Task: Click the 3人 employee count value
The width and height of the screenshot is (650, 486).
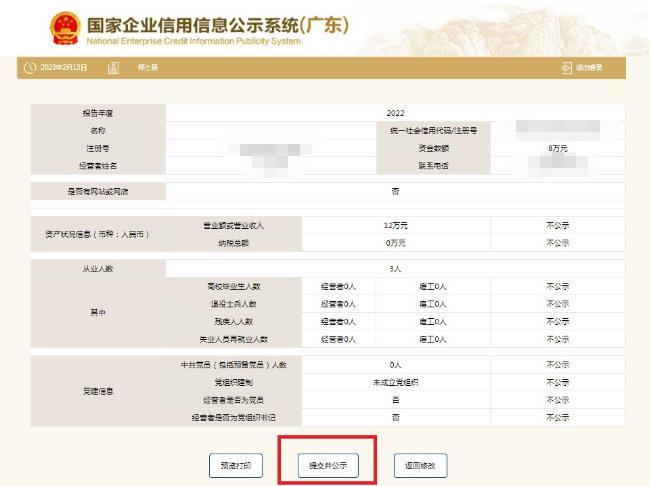Action: pos(395,268)
